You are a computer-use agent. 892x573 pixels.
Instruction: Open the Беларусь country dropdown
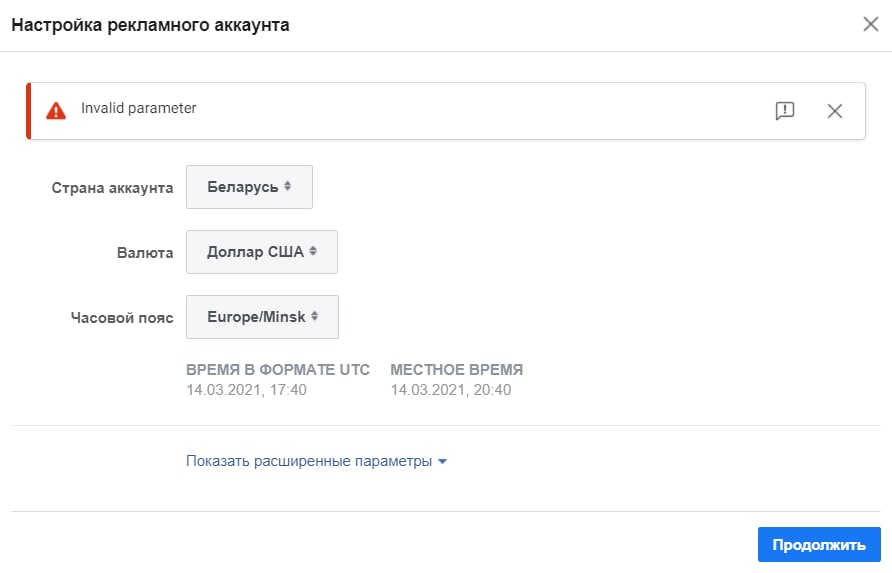[x=249, y=187]
